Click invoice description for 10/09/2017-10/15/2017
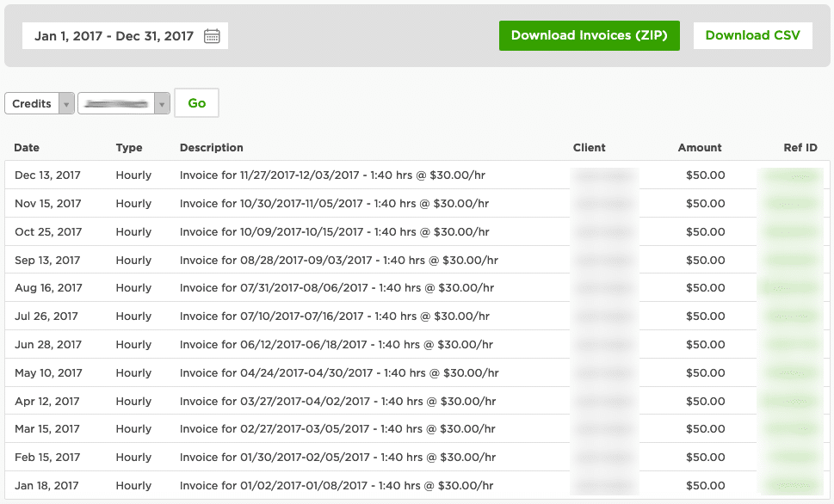 point(335,232)
